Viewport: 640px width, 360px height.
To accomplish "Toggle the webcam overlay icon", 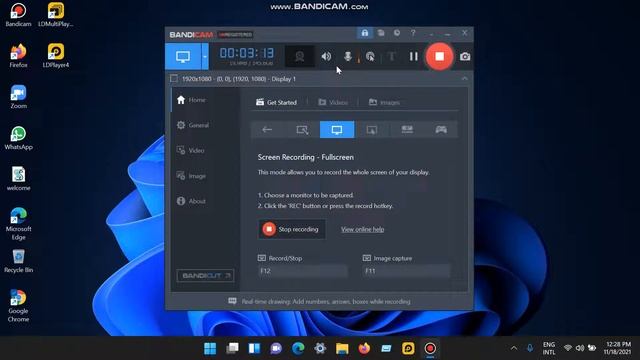I will pos(300,56).
